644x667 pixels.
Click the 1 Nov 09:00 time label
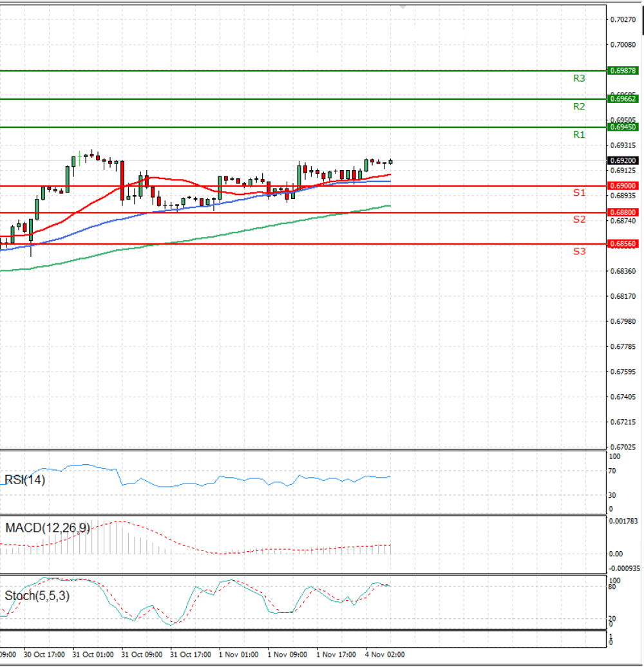point(287,655)
